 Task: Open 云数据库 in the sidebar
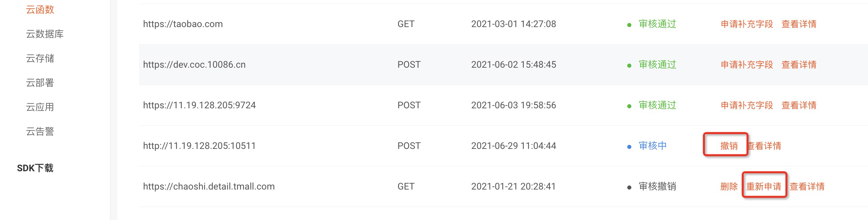45,34
